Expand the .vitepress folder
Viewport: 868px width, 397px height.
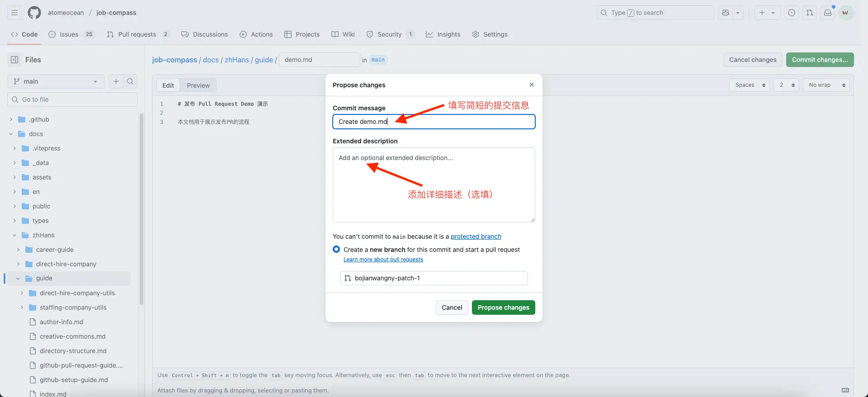(x=14, y=148)
